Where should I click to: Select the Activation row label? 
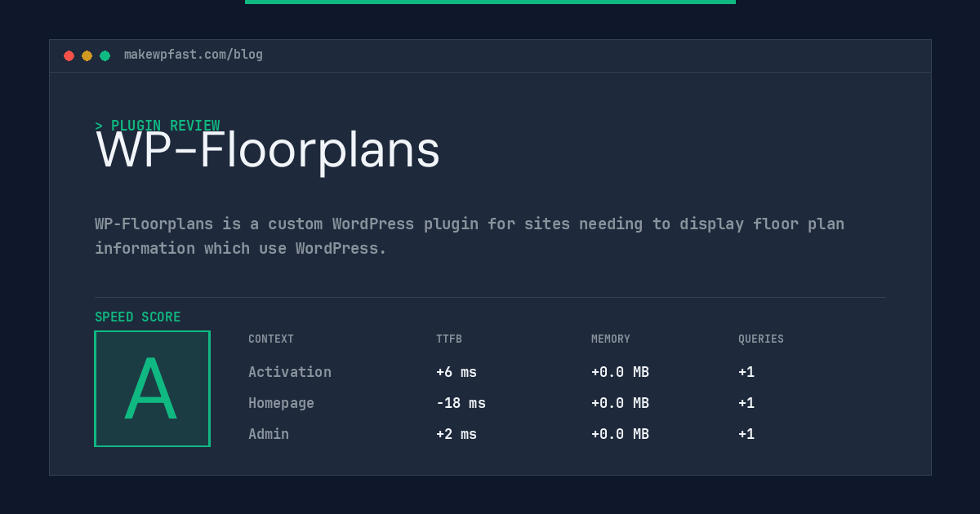coord(290,372)
